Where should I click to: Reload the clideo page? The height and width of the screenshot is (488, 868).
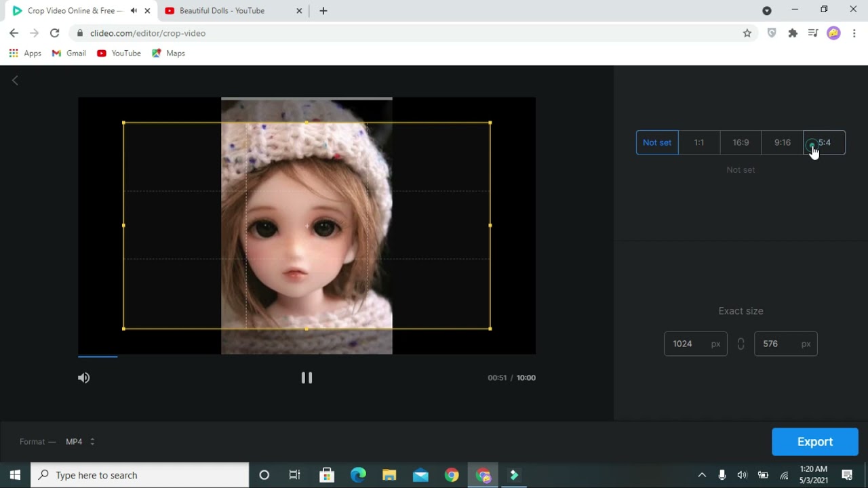(54, 33)
